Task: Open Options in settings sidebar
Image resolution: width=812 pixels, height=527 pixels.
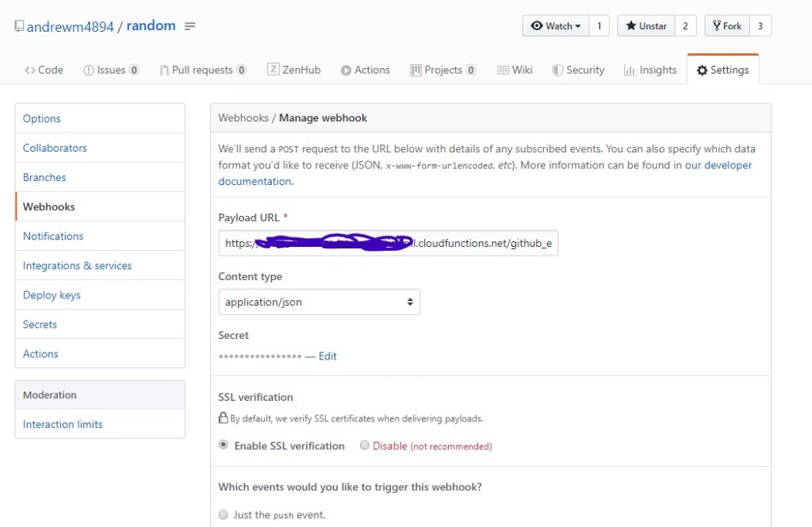Action: coord(100,119)
